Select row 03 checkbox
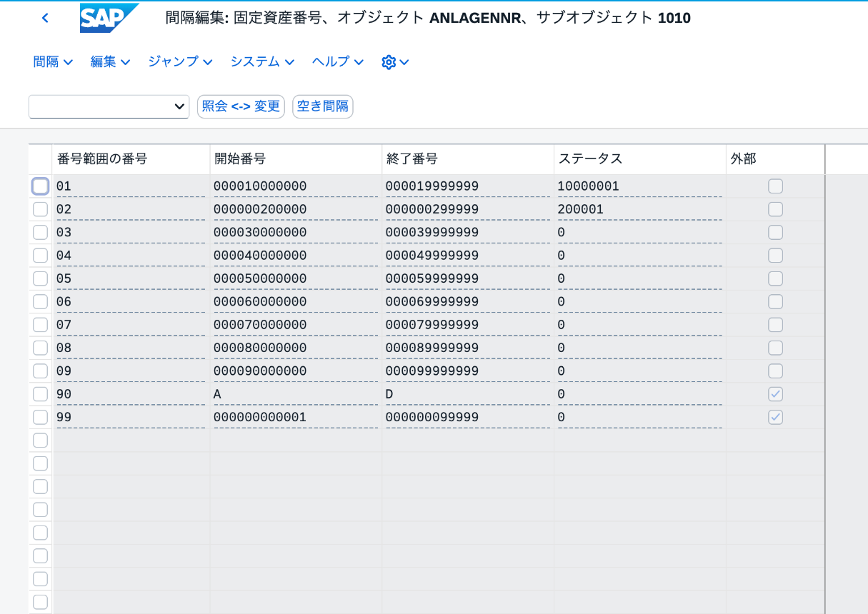868x614 pixels. 41,232
